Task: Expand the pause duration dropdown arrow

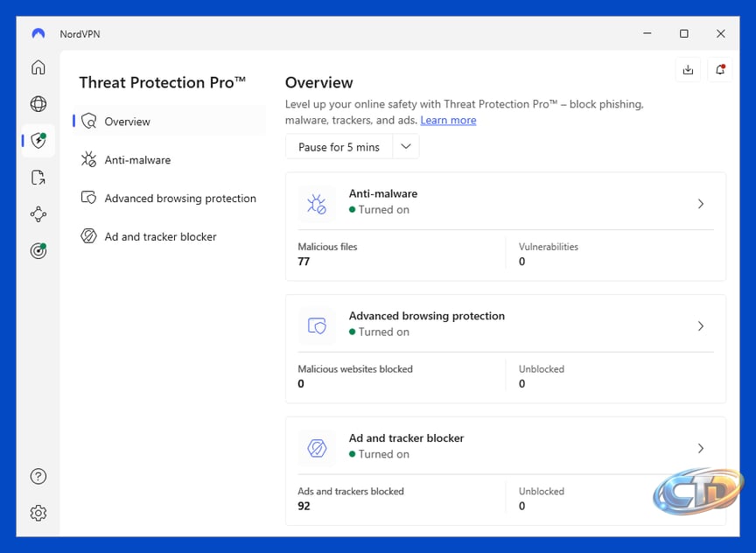Action: pos(406,147)
